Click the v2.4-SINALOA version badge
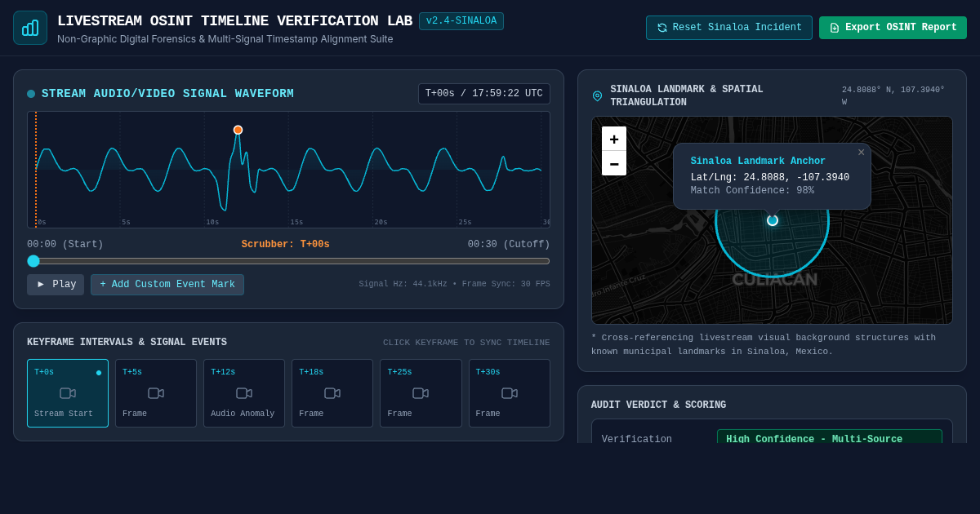The image size is (980, 514). click(461, 21)
